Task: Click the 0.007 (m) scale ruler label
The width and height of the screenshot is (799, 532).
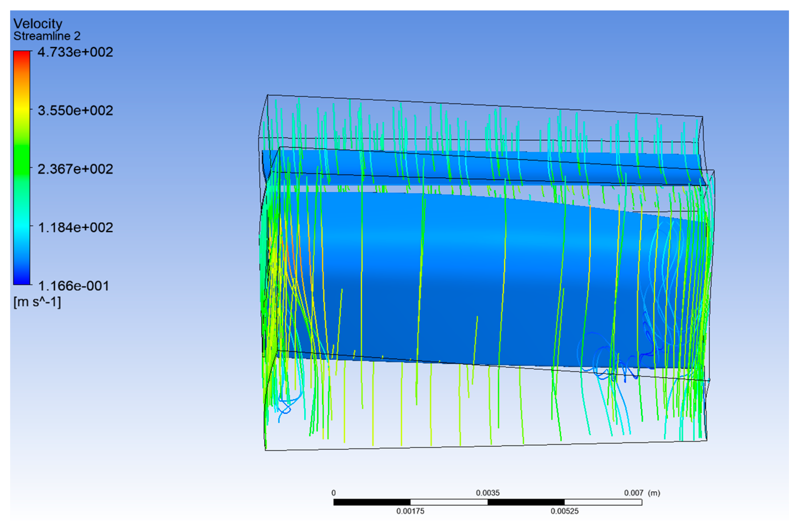Action: point(642,493)
